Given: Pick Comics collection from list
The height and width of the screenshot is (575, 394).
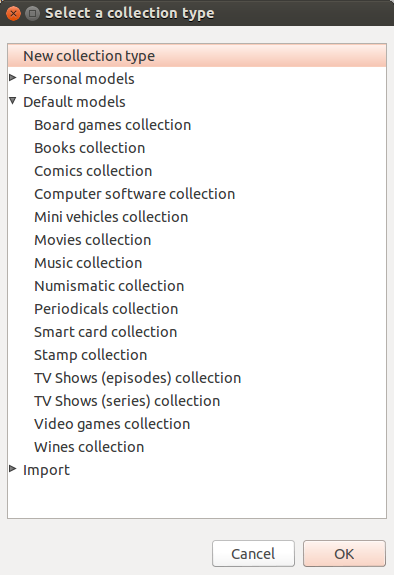Looking at the screenshot, I should [x=93, y=171].
